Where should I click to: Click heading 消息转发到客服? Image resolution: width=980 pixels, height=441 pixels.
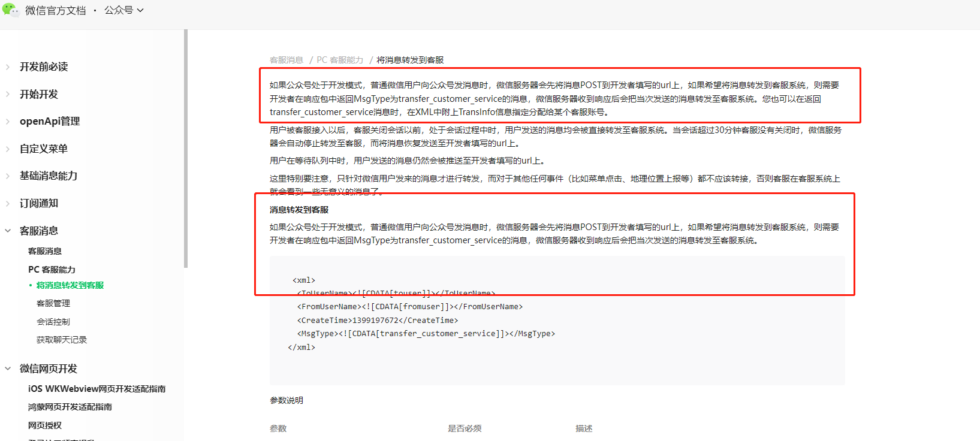point(299,210)
